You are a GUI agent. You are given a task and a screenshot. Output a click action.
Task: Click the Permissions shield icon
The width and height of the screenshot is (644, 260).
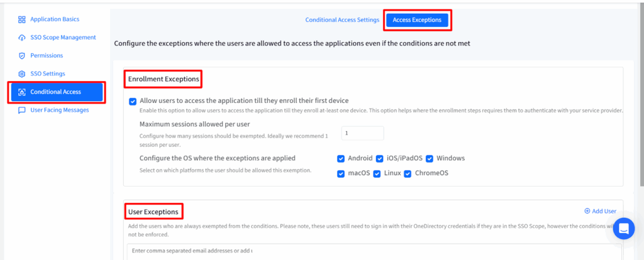pyautogui.click(x=22, y=56)
